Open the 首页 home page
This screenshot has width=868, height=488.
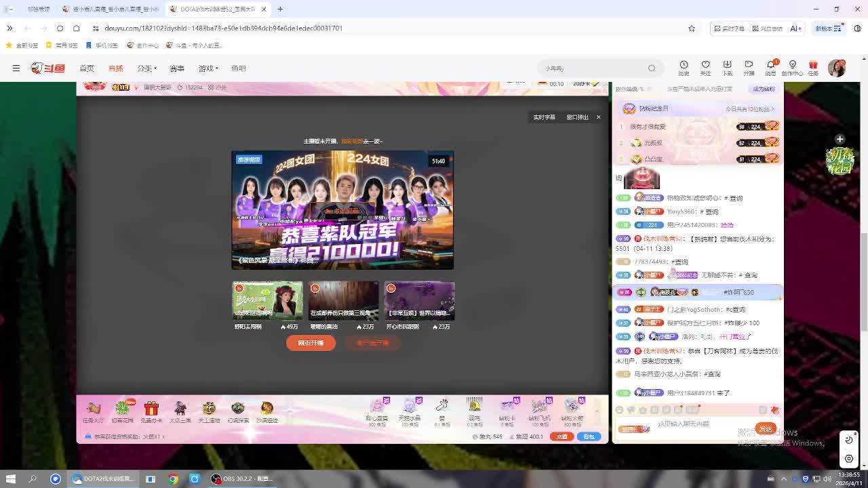[87, 68]
